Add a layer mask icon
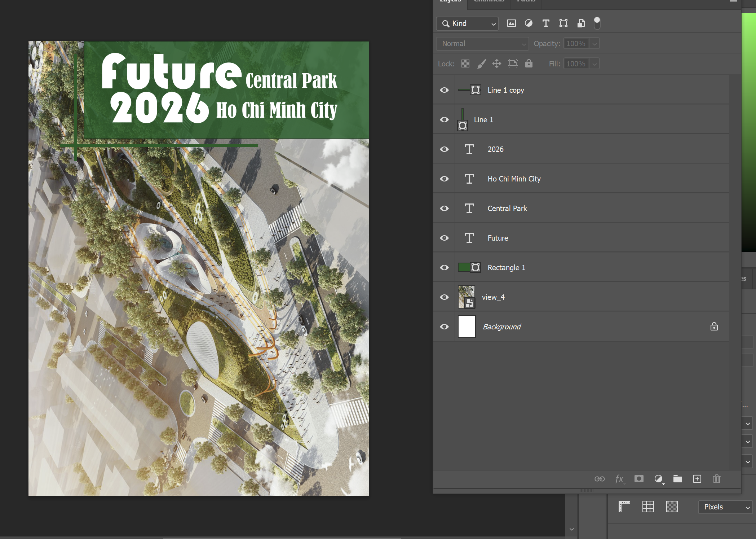The height and width of the screenshot is (539, 756). click(x=639, y=479)
